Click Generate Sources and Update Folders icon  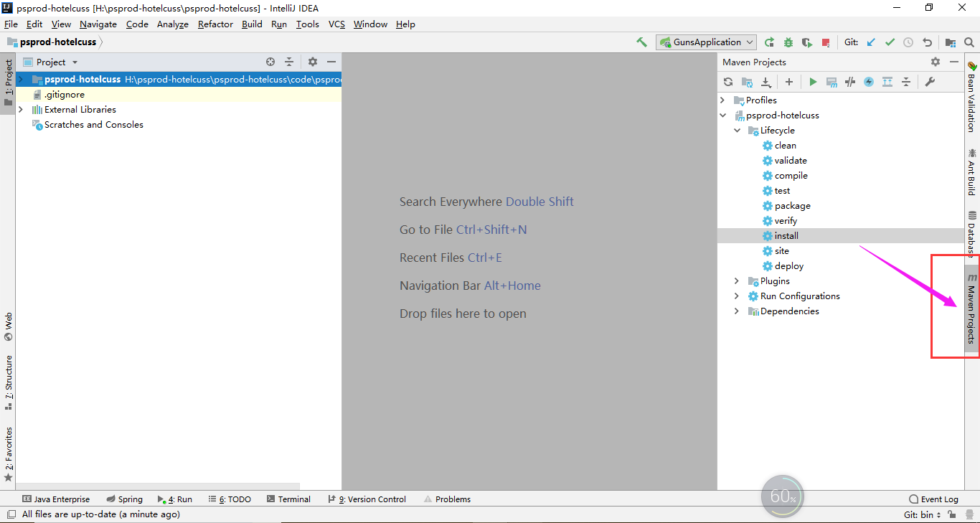[x=747, y=82]
